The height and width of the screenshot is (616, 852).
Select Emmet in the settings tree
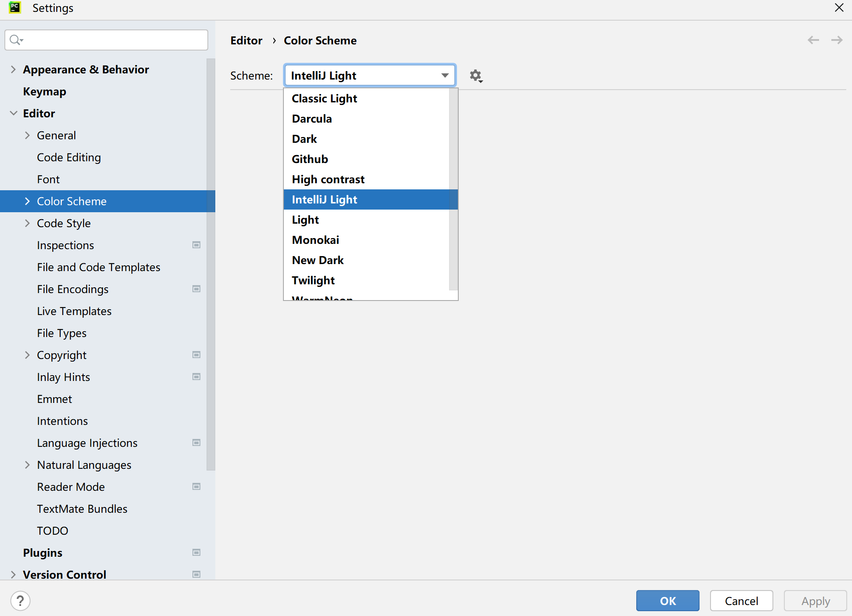pyautogui.click(x=54, y=399)
